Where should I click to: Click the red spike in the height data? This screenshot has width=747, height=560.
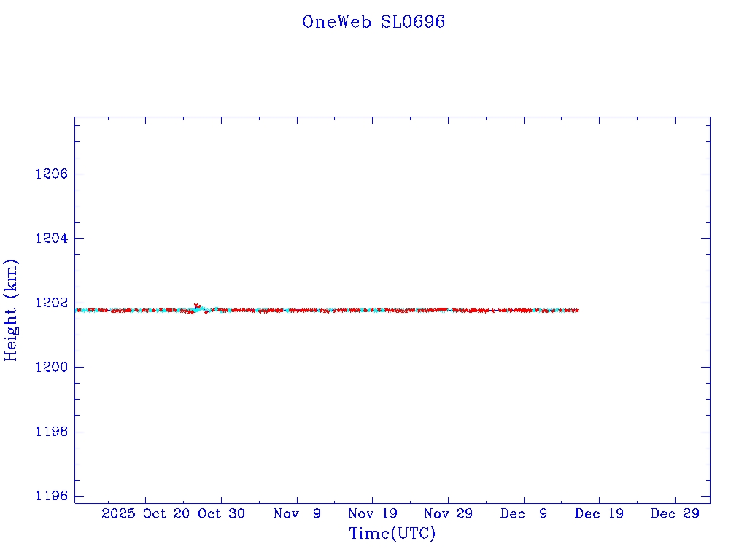click(x=196, y=306)
